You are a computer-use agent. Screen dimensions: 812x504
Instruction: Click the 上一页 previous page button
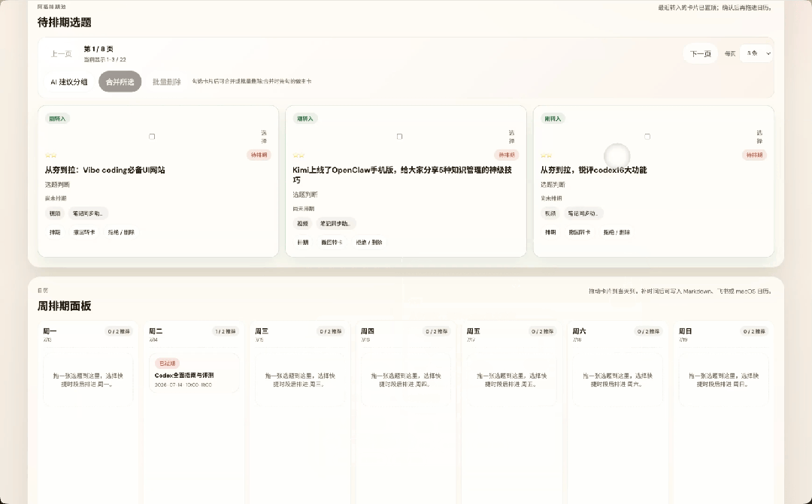[61, 54]
